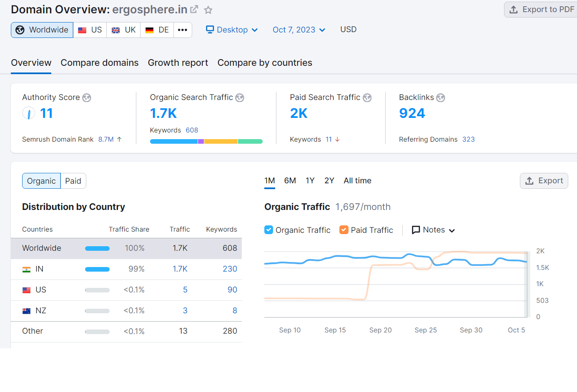This screenshot has width=577, height=392.
Task: Click Paid Search Traffic info globe icon
Action: point(367,97)
